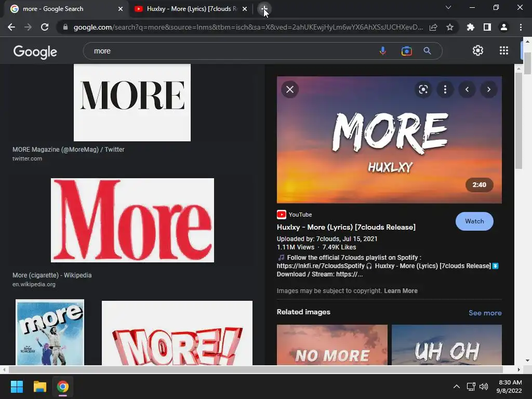Open more options on image preview
The height and width of the screenshot is (399, 532).
pyautogui.click(x=445, y=89)
